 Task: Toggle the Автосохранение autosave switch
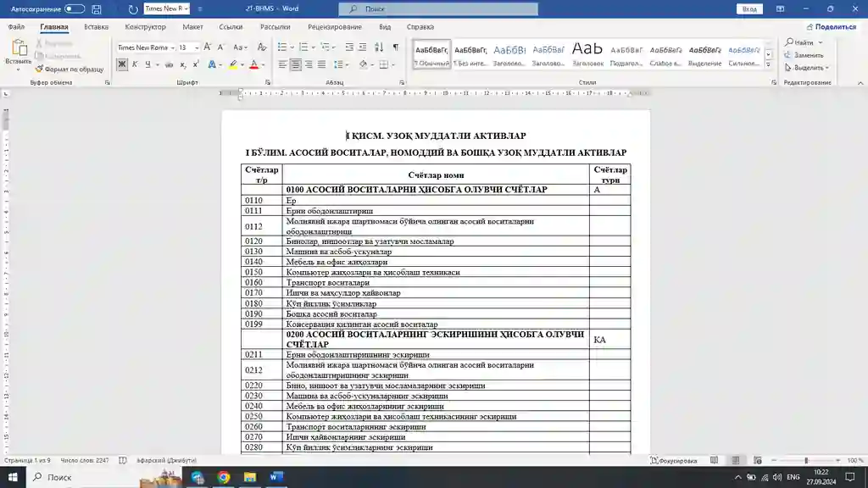75,8
